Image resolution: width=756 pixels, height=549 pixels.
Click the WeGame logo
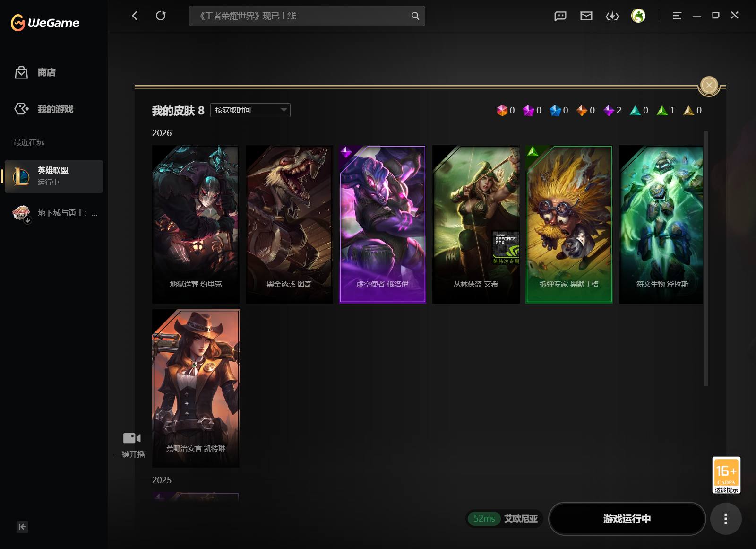(45, 22)
